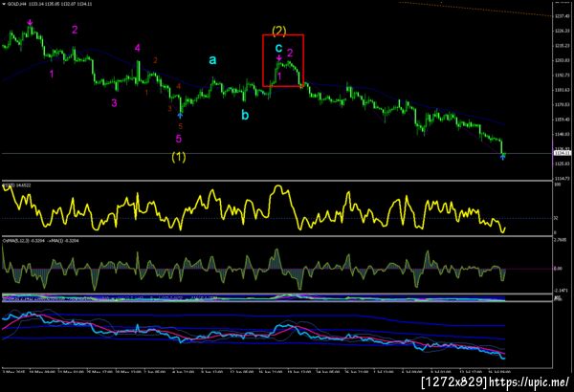Image resolution: width=574 pixels, height=392 pixels.
Task: Click the OsMA(5,12,3) indicator label
Action: pos(40,241)
